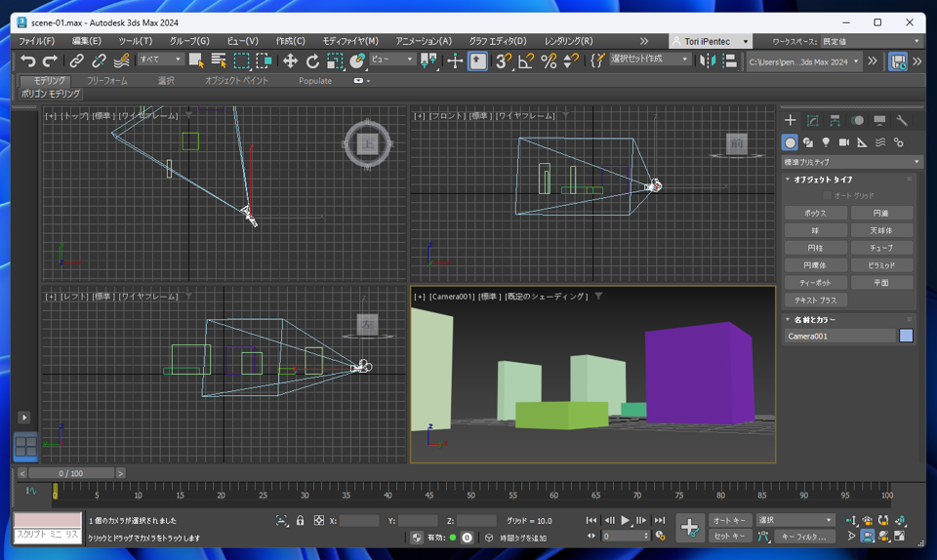The height and width of the screenshot is (560, 937).
Task: Switch to the Lights category icon
Action: point(826,142)
